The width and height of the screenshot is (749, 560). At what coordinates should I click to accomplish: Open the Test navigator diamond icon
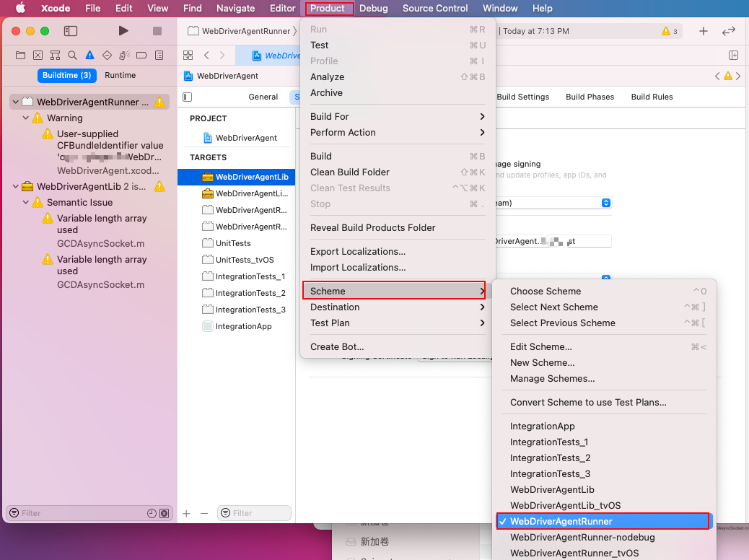pos(107,56)
